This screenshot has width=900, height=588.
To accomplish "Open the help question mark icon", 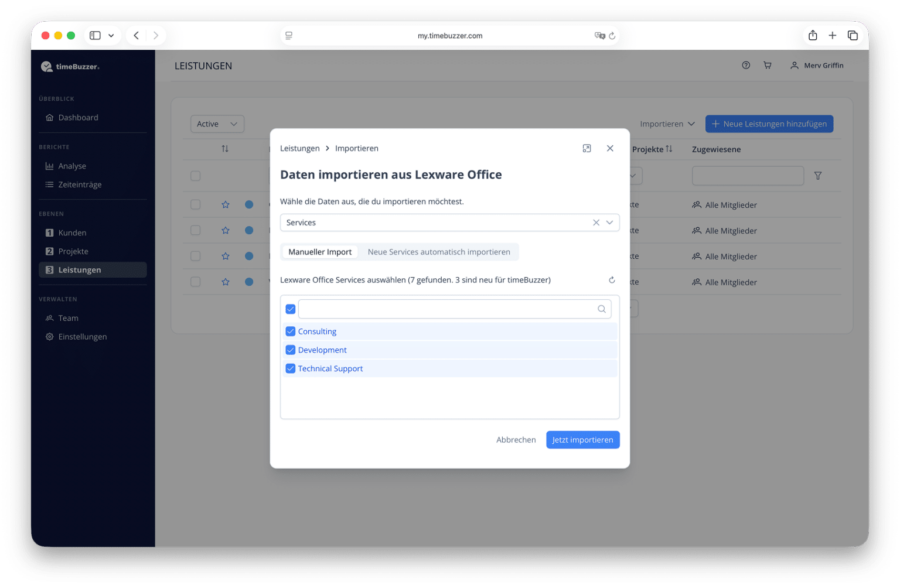I will 746,66.
